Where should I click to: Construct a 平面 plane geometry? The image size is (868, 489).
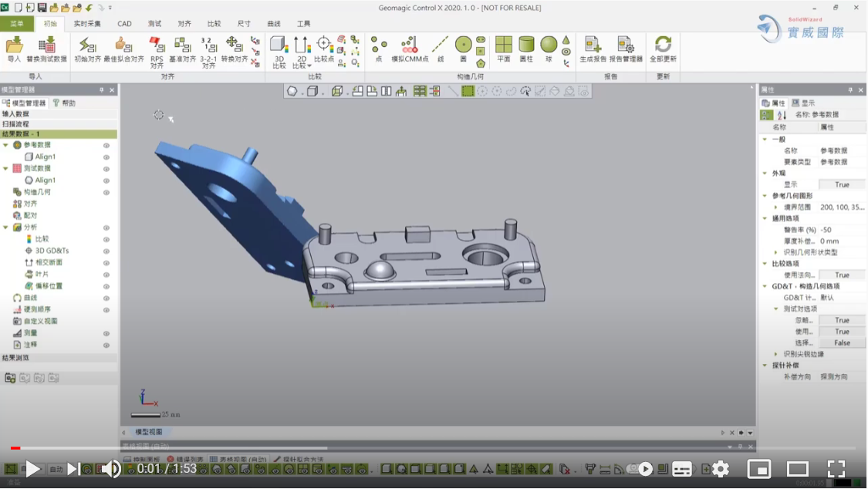point(504,49)
